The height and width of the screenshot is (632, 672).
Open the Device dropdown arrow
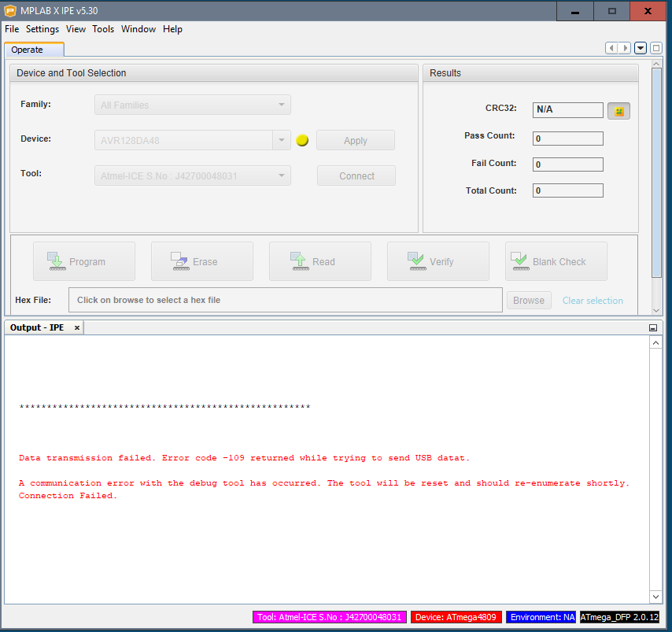pos(282,140)
